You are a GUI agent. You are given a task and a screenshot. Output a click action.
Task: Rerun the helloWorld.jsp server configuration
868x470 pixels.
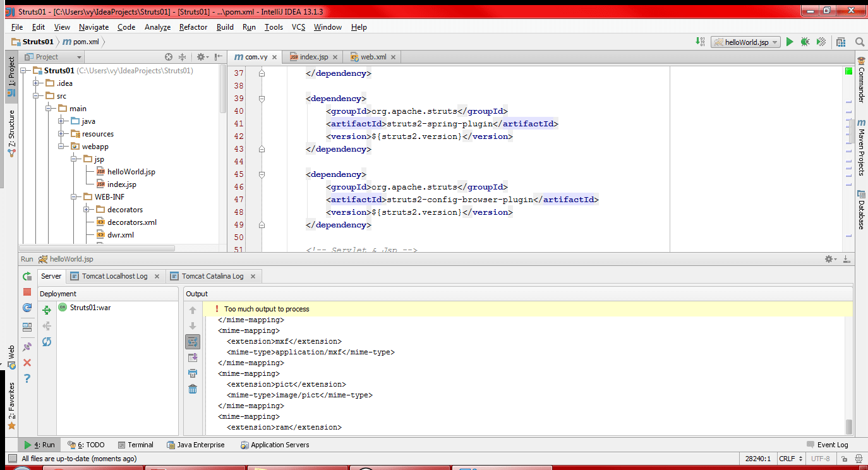[27, 276]
